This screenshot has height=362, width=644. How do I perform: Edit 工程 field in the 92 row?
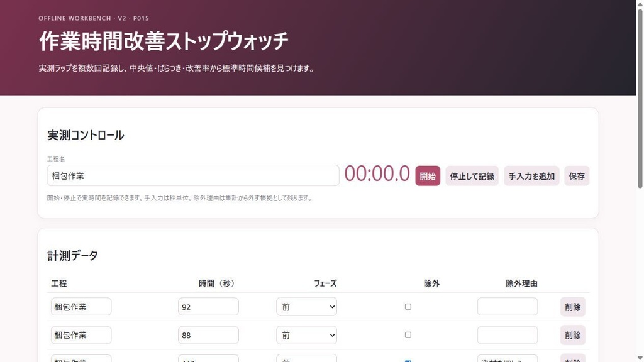tap(81, 307)
